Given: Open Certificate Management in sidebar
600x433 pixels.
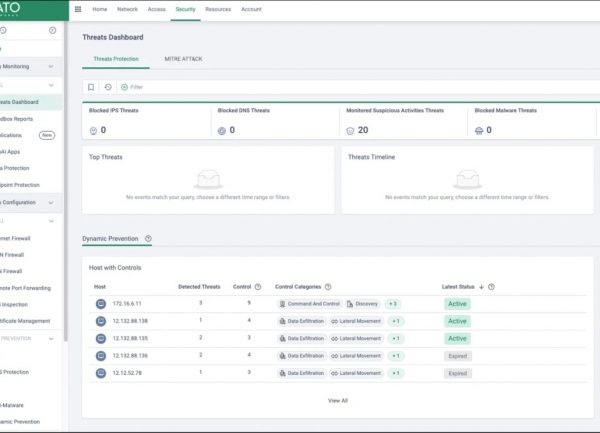Looking at the screenshot, I should (x=25, y=321).
